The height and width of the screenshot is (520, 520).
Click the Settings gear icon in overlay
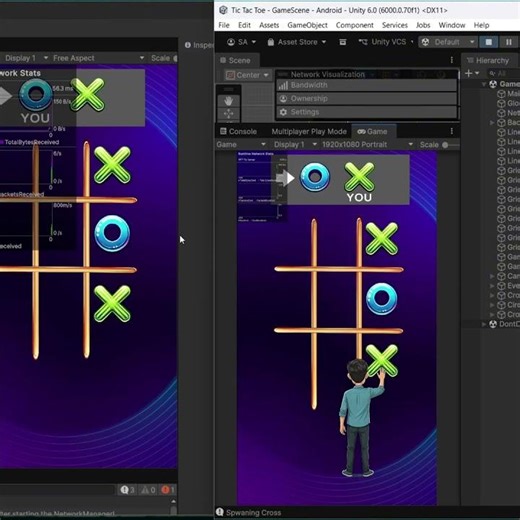(283, 112)
